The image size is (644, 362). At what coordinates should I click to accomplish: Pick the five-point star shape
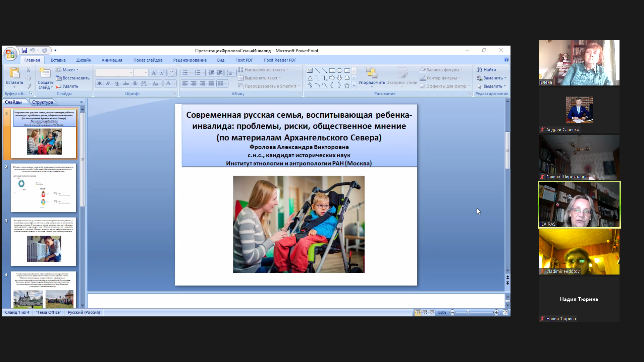point(347,85)
